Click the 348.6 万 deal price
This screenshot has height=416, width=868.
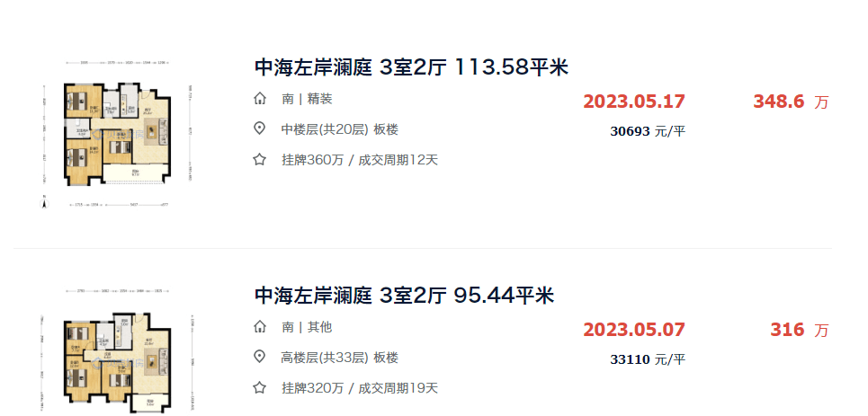pyautogui.click(x=791, y=102)
